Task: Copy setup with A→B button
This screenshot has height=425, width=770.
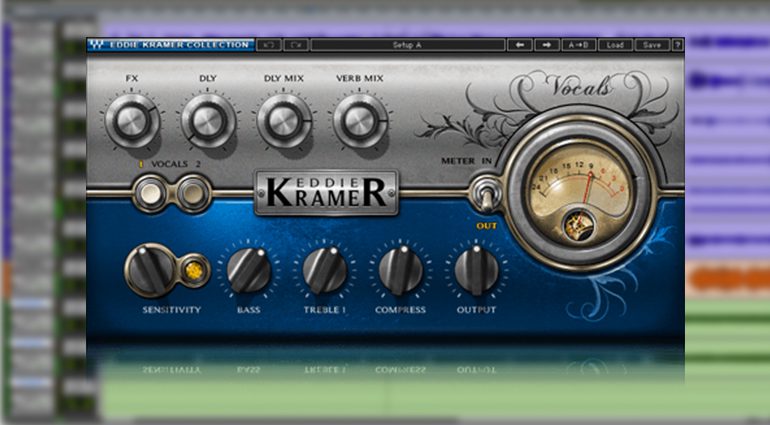Action: coord(578,45)
